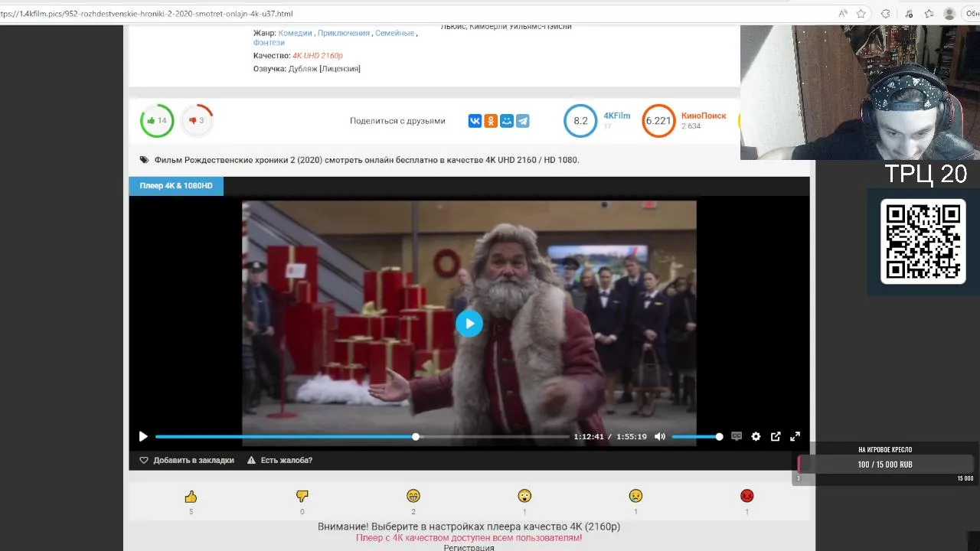Click the green thumbs-up rating with 14 votes

[157, 120]
